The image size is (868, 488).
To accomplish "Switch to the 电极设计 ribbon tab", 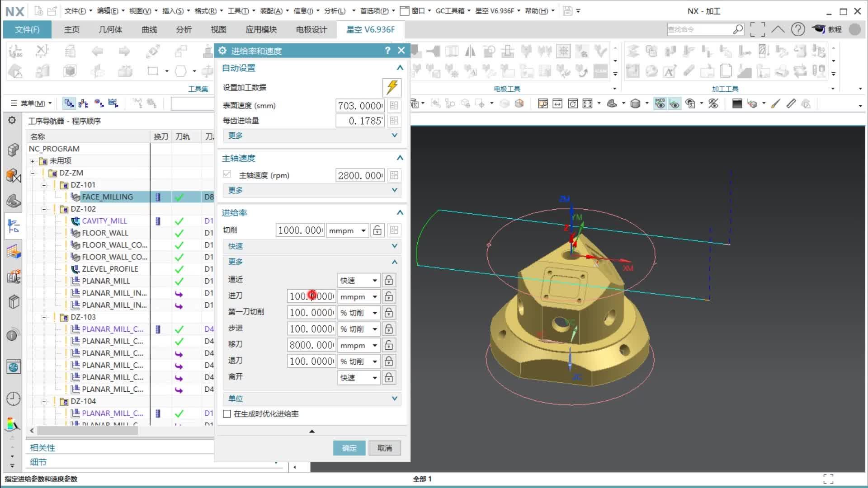I will 311,29.
